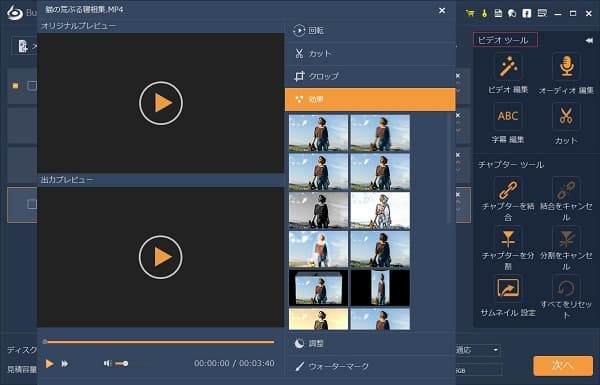The image size is (600, 385).
Task: Click the Merge Chapters (チャプターを結合) chain icon
Action: point(508,189)
